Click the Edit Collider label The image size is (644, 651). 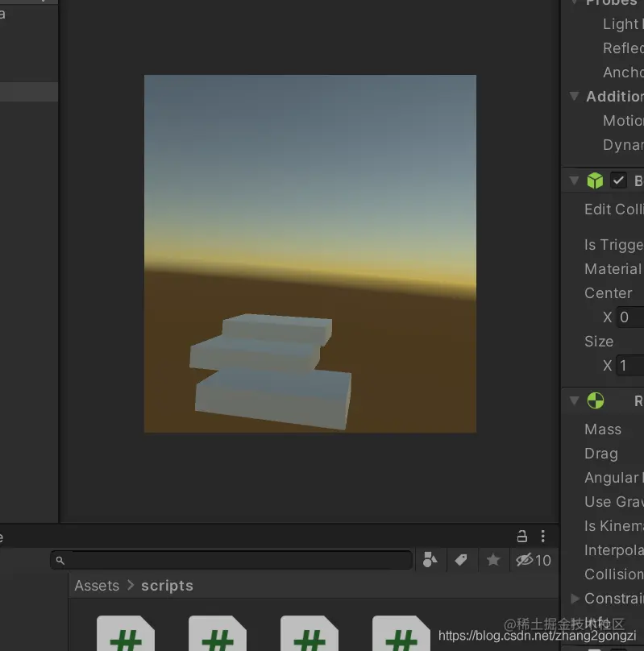tap(614, 209)
